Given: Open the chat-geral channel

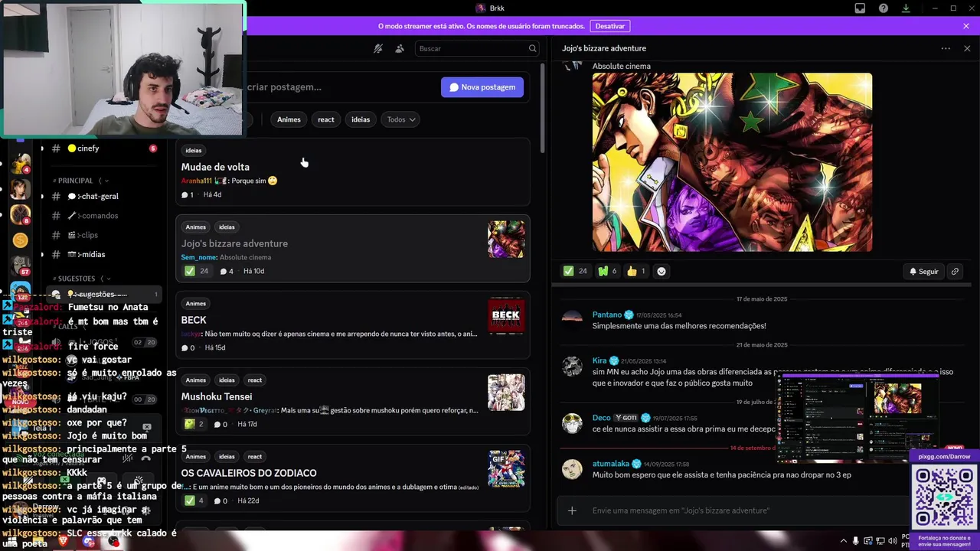Looking at the screenshot, I should [x=104, y=197].
